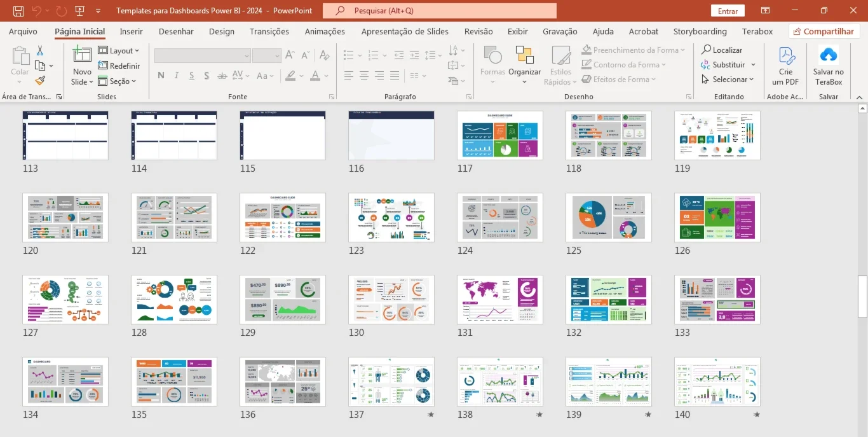Toggle underline formatting
The width and height of the screenshot is (868, 437).
191,76
